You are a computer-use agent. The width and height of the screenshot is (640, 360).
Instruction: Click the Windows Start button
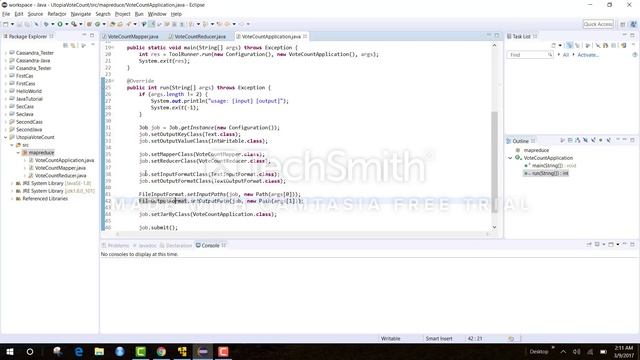pyautogui.click(x=9, y=351)
